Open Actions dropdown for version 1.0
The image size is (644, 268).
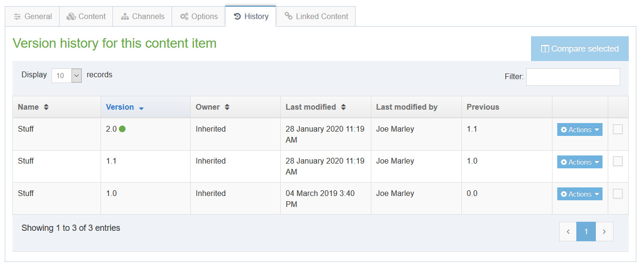(x=580, y=194)
